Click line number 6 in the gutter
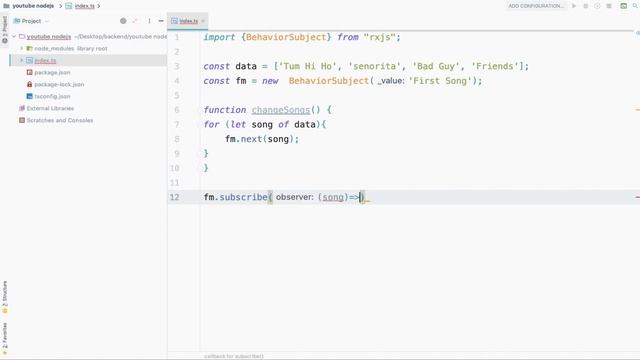 (177, 110)
